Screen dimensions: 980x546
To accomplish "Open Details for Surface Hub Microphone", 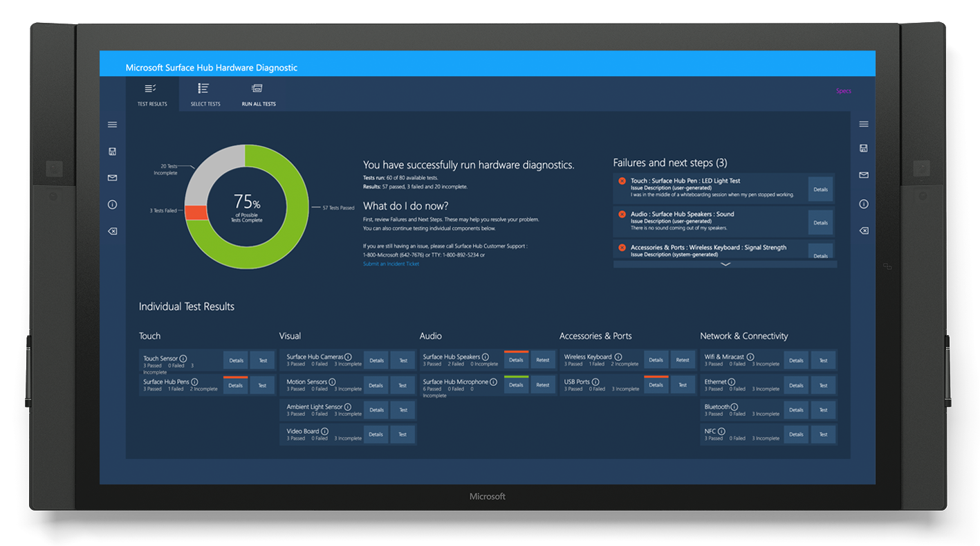I will [x=516, y=385].
